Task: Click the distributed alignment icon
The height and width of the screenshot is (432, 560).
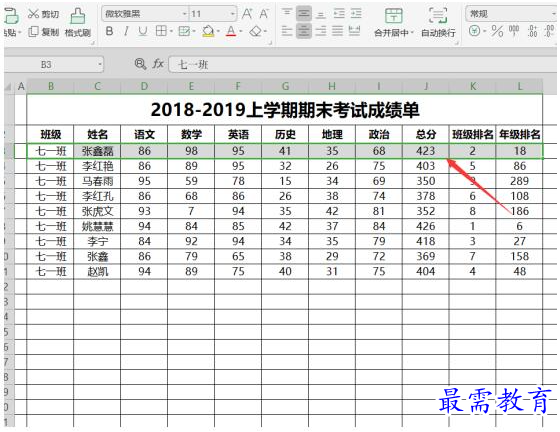Action: click(x=354, y=31)
